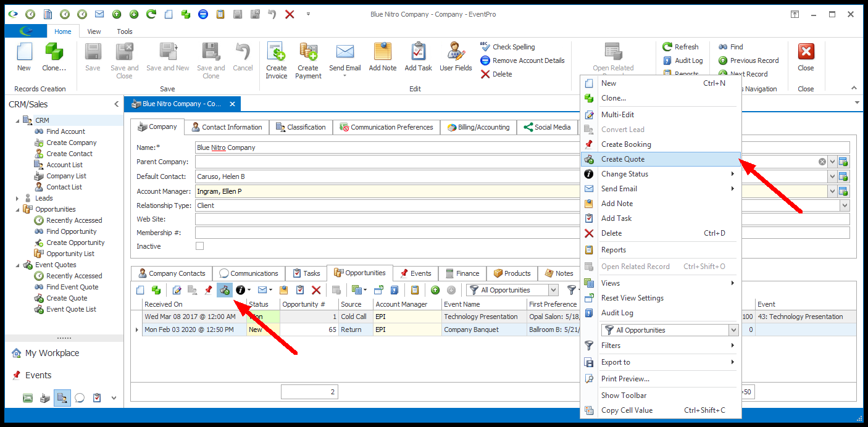Image resolution: width=868 pixels, height=427 pixels.
Task: Collapse the CRM/Sales navigation panel
Action: click(x=116, y=104)
